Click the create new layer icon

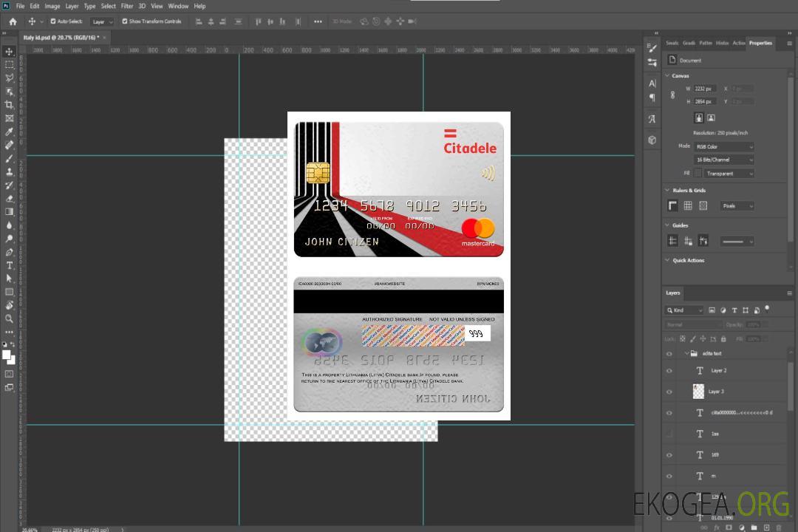766,528
